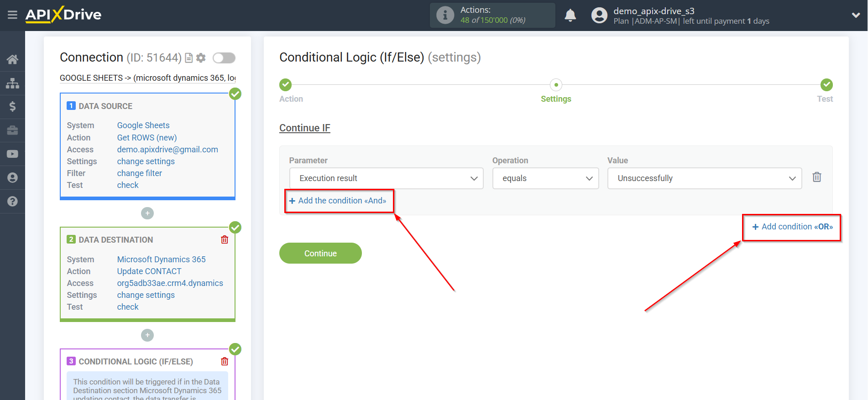Click Microsoft Dynamics 365 system link
868x400 pixels.
coord(161,259)
